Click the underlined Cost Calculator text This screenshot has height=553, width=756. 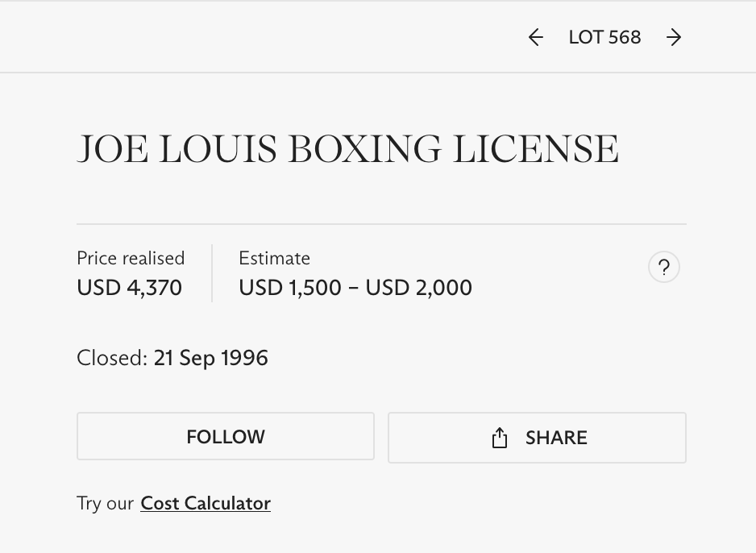205,503
